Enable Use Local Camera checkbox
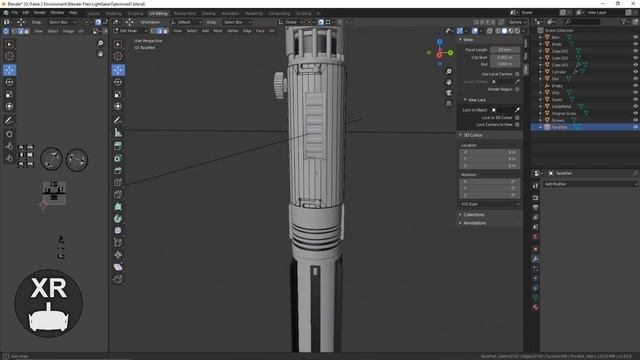Viewport: 640px width, 360px height. click(517, 74)
